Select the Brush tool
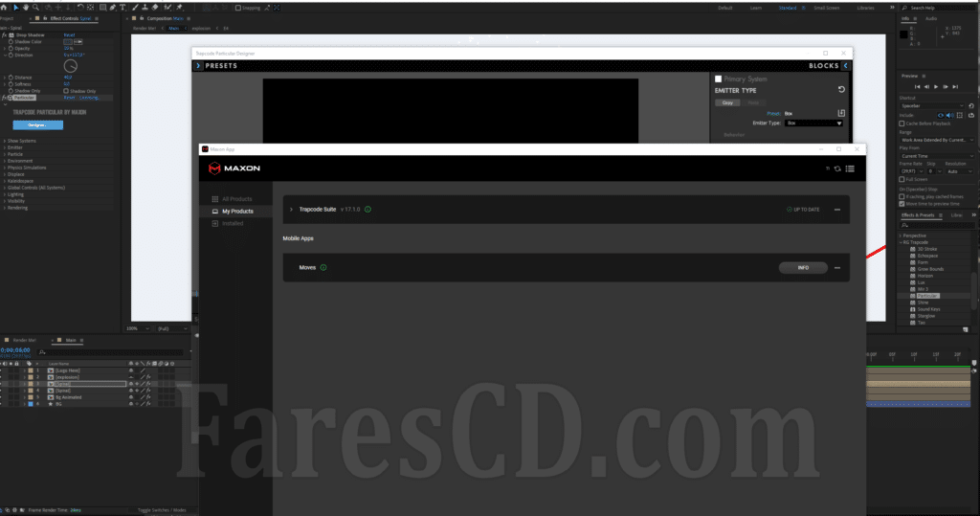Image resolution: width=980 pixels, height=516 pixels. (x=135, y=8)
